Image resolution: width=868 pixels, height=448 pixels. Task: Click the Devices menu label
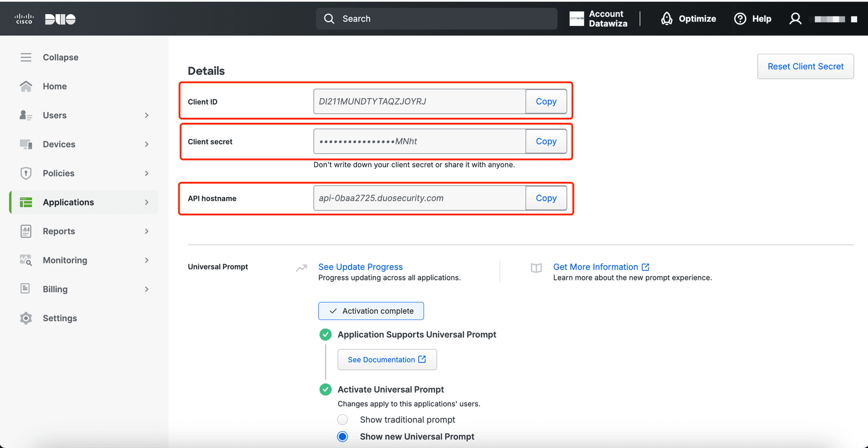coord(59,144)
